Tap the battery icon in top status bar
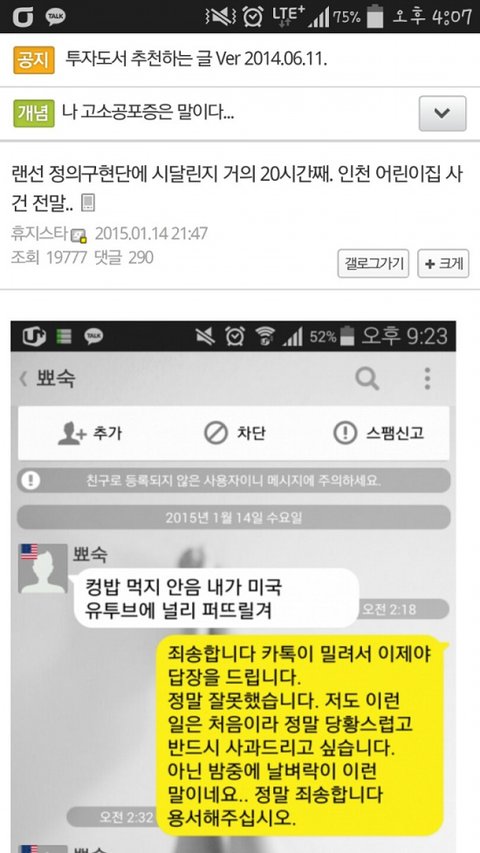 (374, 16)
